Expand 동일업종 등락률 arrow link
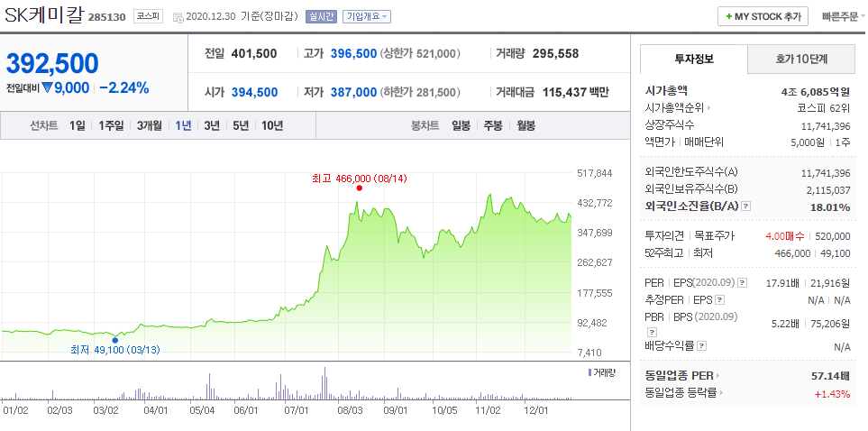Viewport: 868px width, 431px height. [x=684, y=393]
